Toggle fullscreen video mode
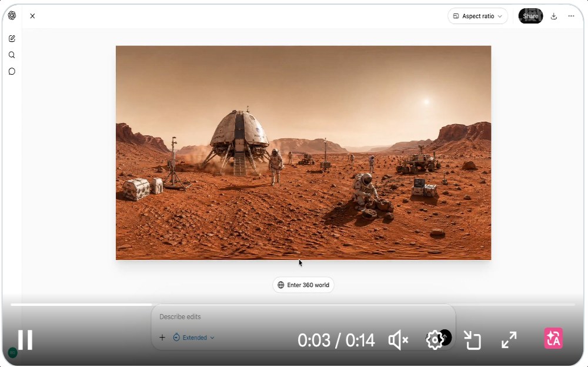This screenshot has width=588, height=367. [x=509, y=340]
